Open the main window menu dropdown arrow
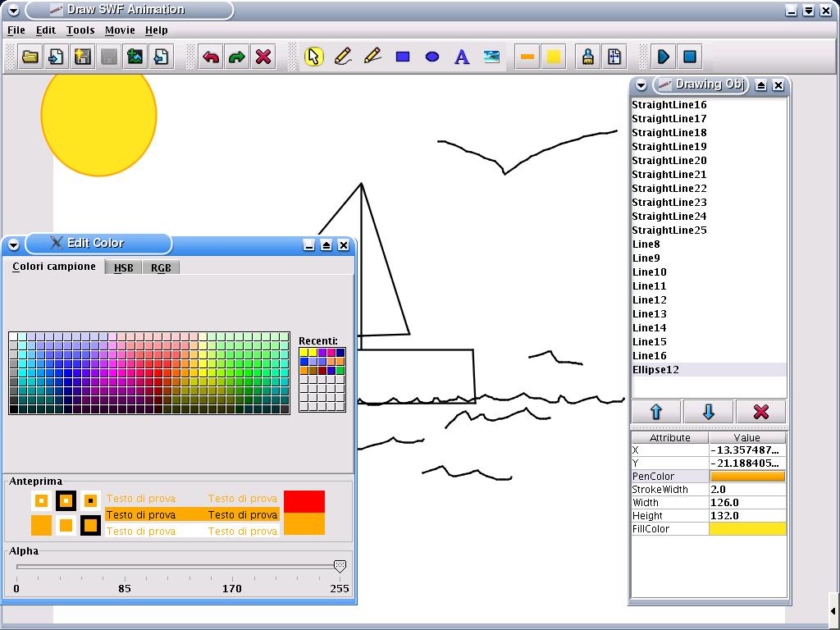840x630 pixels. (x=13, y=10)
